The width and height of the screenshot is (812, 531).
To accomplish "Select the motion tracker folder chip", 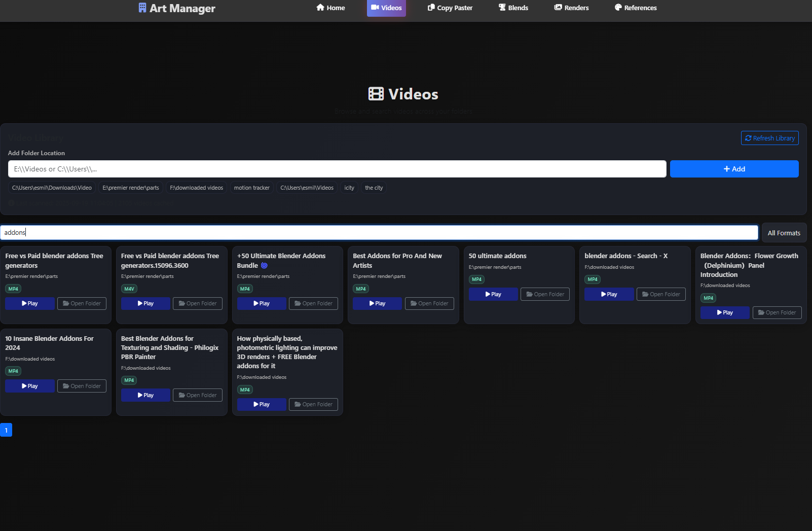I will click(x=251, y=188).
